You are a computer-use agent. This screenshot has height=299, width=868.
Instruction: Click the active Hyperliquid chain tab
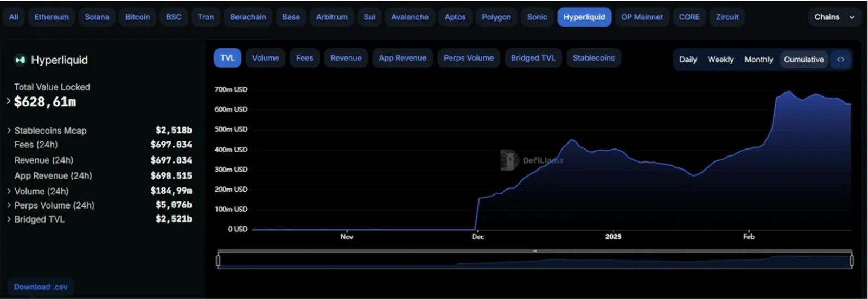tap(584, 17)
